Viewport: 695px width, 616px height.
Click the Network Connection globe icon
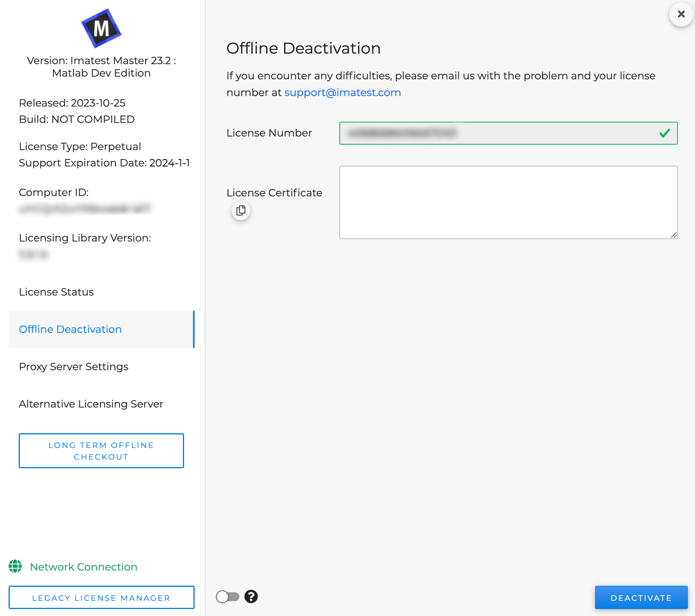tap(16, 567)
